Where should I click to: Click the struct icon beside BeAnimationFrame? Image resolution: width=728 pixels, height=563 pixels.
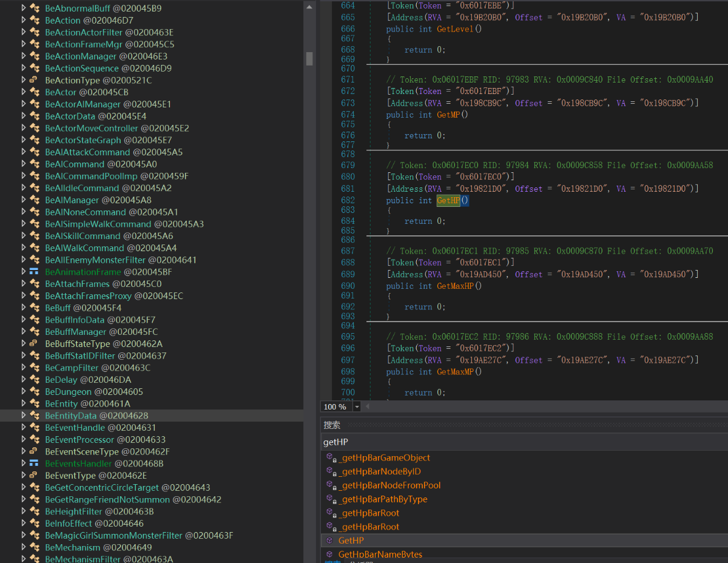[x=34, y=272]
